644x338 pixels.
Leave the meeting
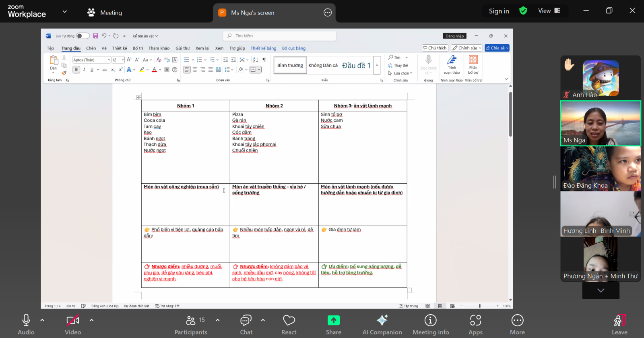pyautogui.click(x=619, y=324)
